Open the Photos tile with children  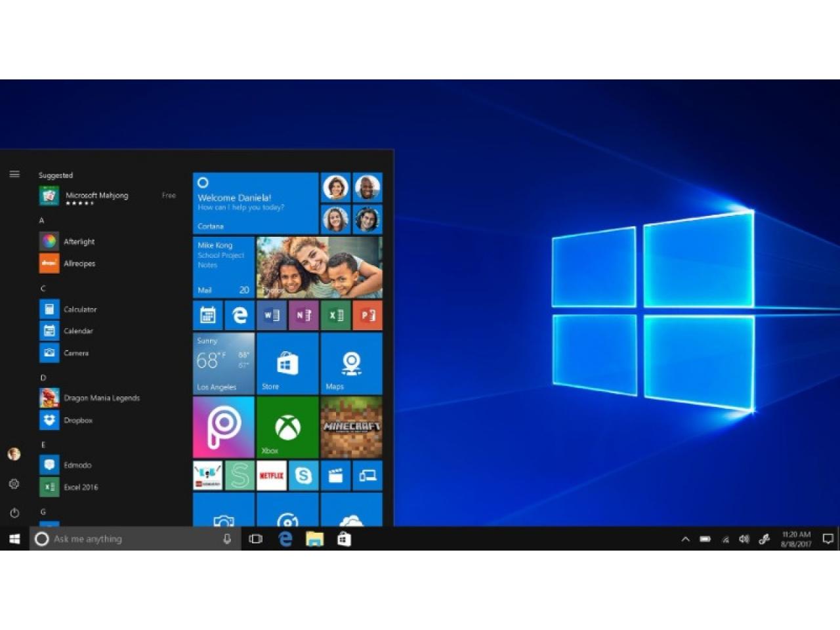click(x=319, y=267)
